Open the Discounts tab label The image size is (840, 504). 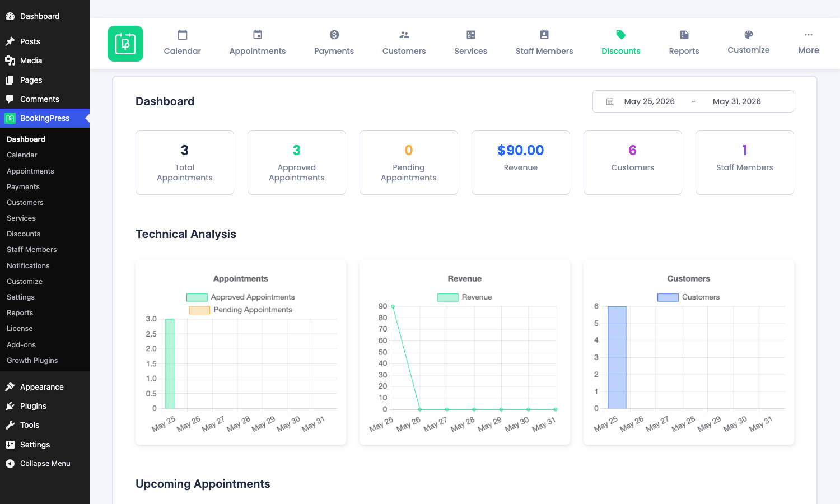click(621, 51)
